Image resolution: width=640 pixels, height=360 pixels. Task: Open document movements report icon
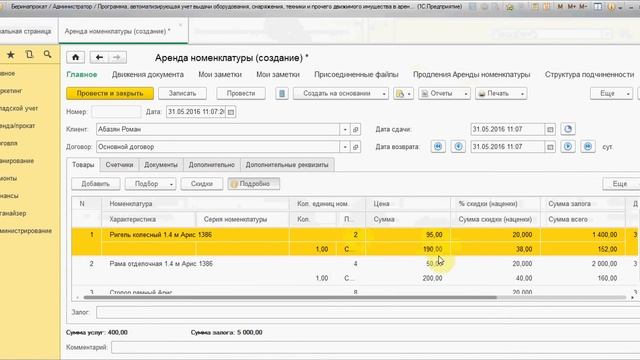pos(282,93)
